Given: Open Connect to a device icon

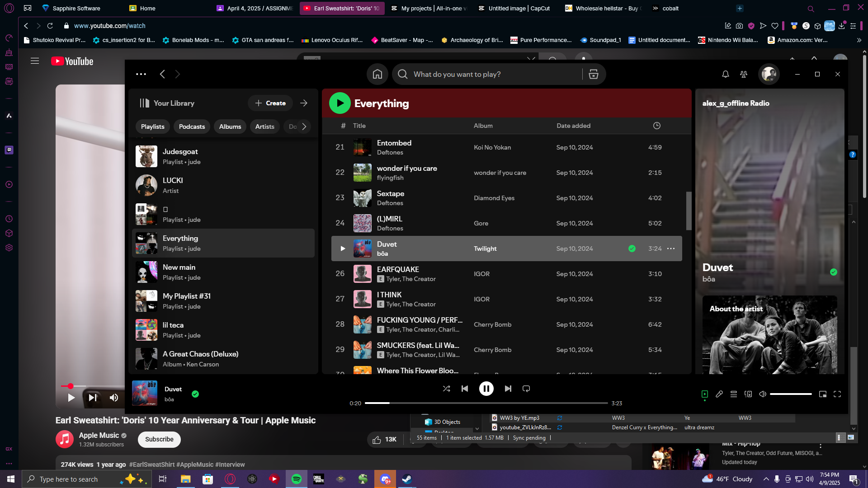Looking at the screenshot, I should (748, 394).
